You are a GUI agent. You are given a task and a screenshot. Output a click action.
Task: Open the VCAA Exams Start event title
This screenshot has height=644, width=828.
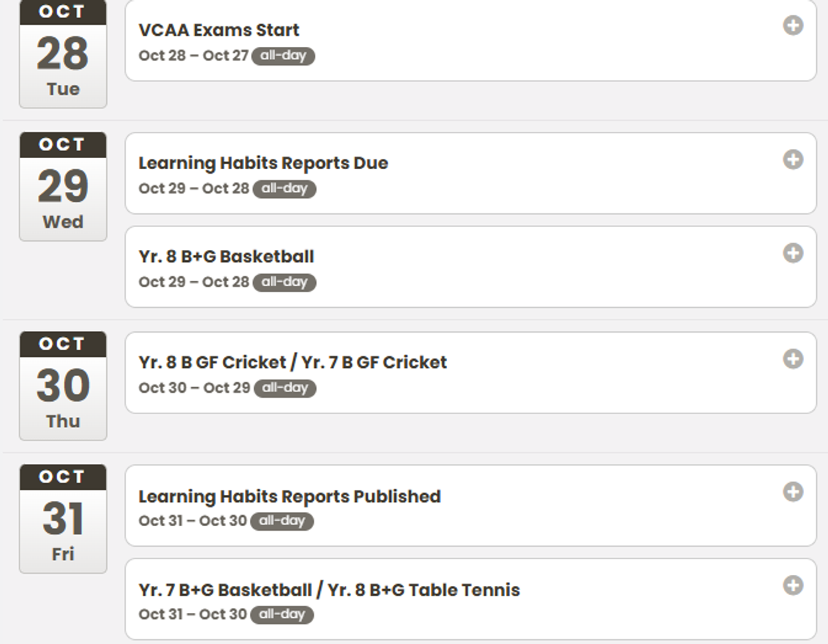[219, 30]
